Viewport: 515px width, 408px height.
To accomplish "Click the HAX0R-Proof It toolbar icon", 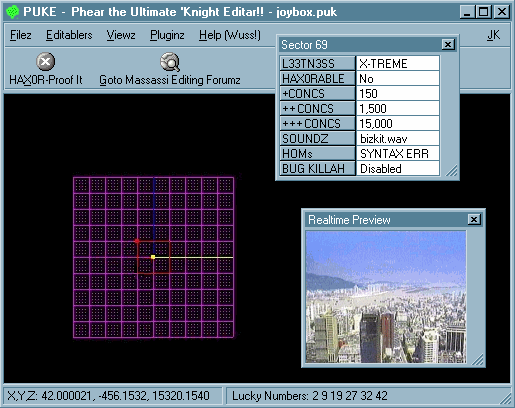I will tap(45, 62).
